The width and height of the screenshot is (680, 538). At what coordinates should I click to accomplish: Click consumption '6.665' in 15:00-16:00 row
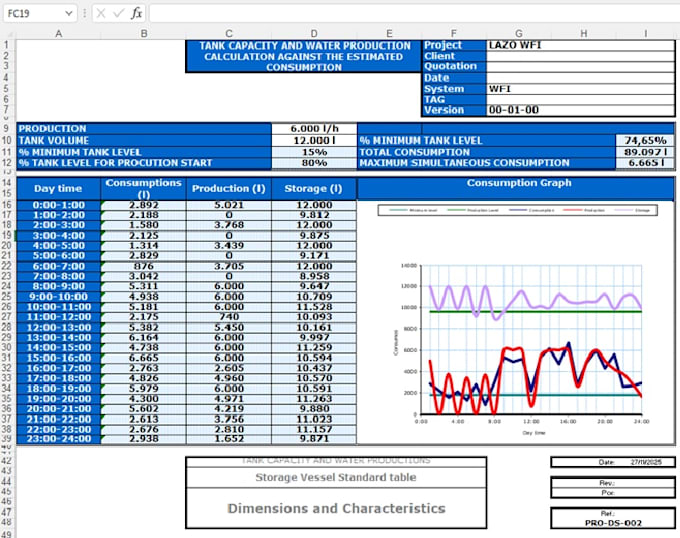144,358
